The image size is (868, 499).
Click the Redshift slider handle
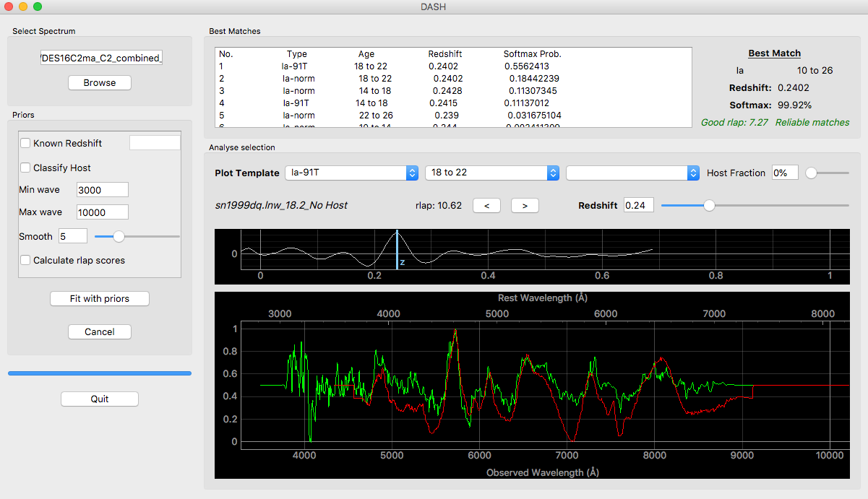709,205
